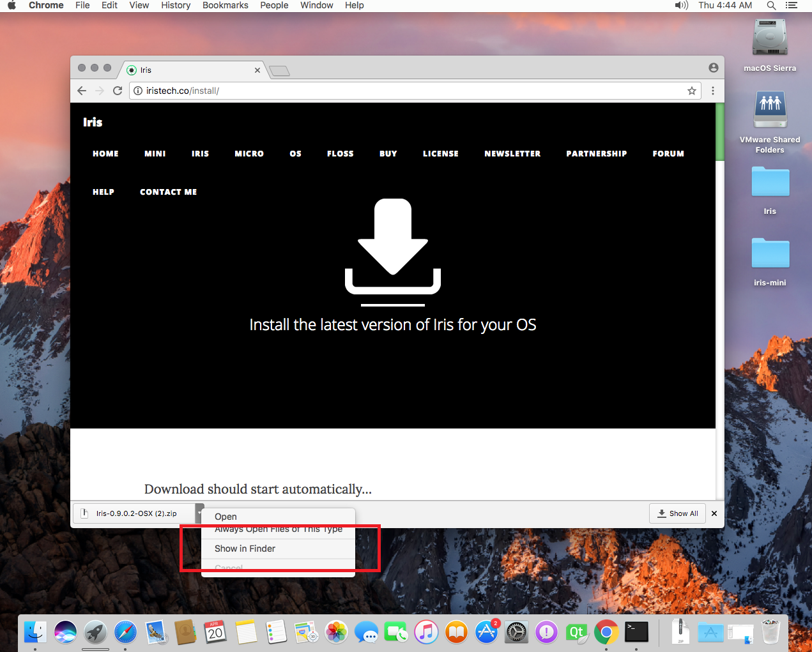This screenshot has height=652, width=812.
Task: Click Show All downloads button
Action: [677, 513]
